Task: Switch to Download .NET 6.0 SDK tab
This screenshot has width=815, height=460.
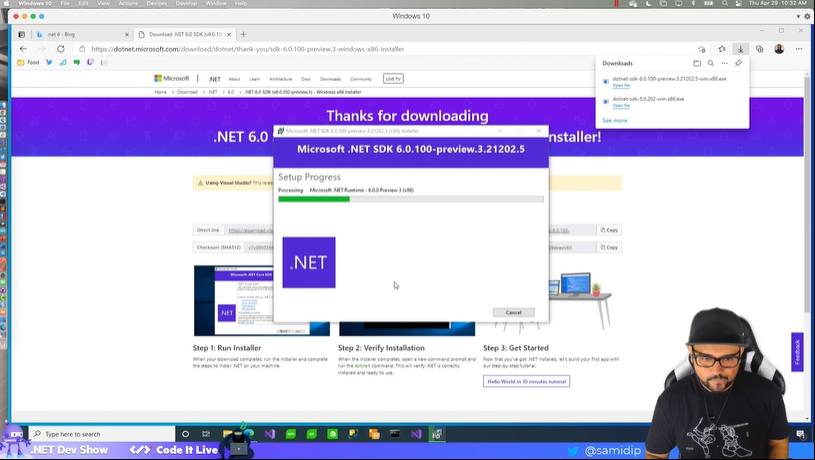Action: [185, 34]
